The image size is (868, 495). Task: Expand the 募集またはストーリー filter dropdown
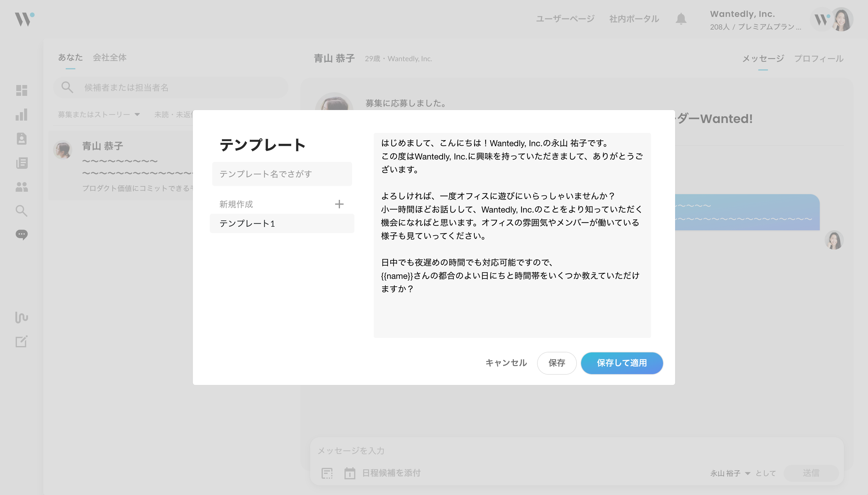(99, 115)
